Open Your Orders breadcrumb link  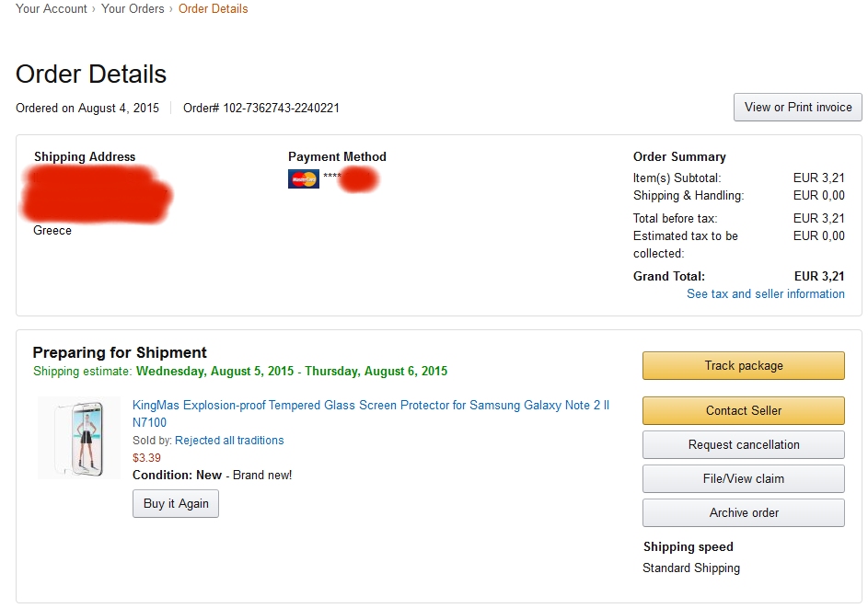[133, 9]
